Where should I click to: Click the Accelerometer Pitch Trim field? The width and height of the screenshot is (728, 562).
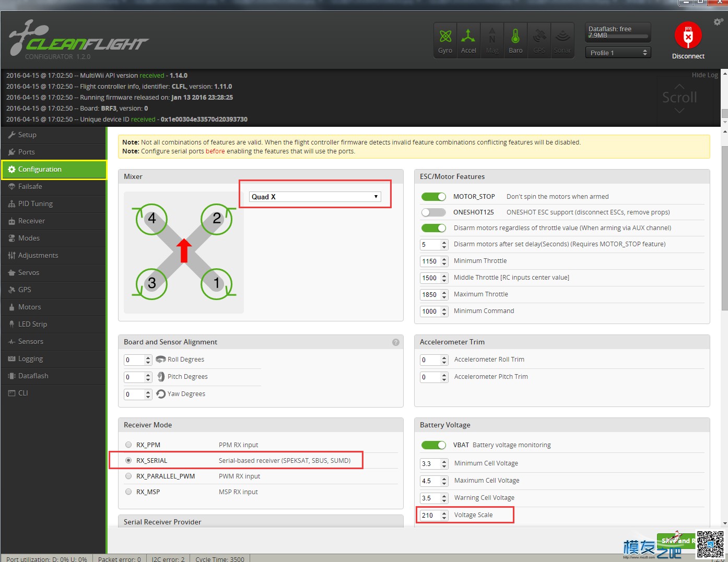434,377
